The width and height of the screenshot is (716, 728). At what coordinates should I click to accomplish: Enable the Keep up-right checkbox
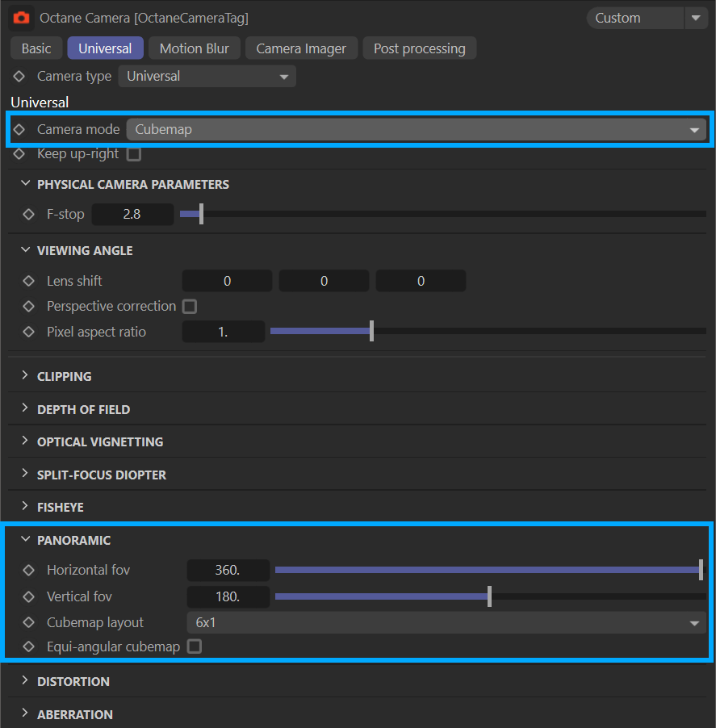(134, 154)
